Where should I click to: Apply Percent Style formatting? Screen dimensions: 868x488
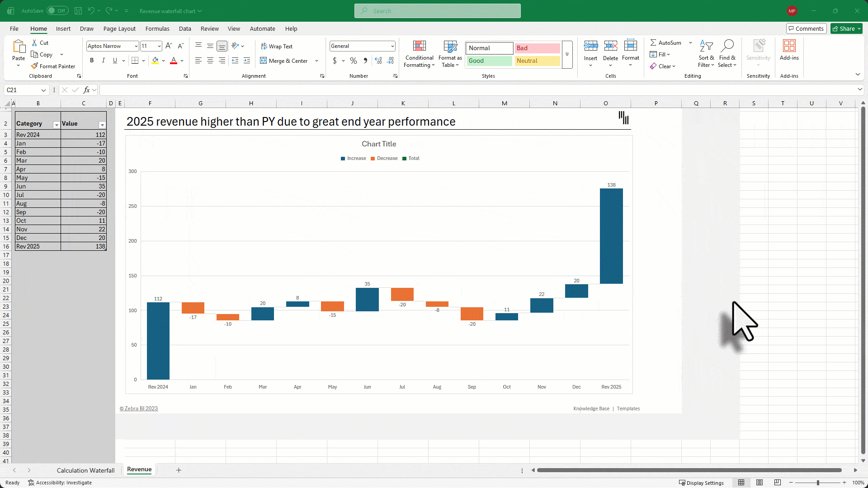[353, 60]
